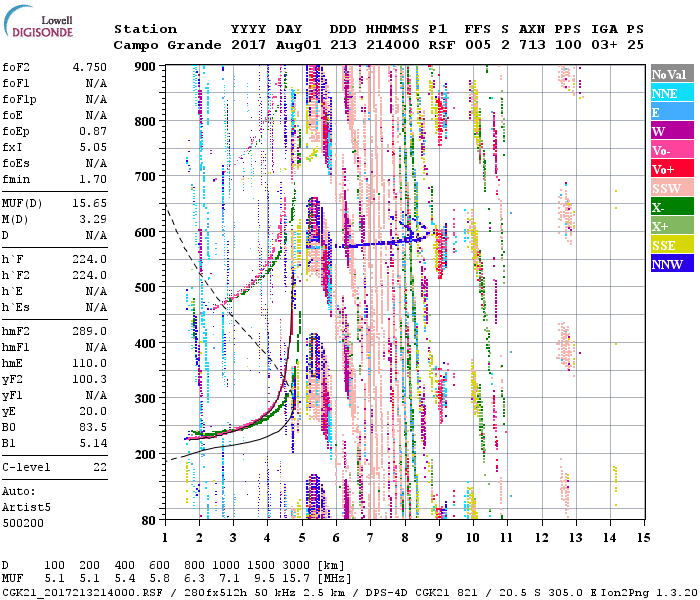This screenshot has height=600, width=700.
Task: Click the NNW blue legend swatch
Action: (671, 264)
